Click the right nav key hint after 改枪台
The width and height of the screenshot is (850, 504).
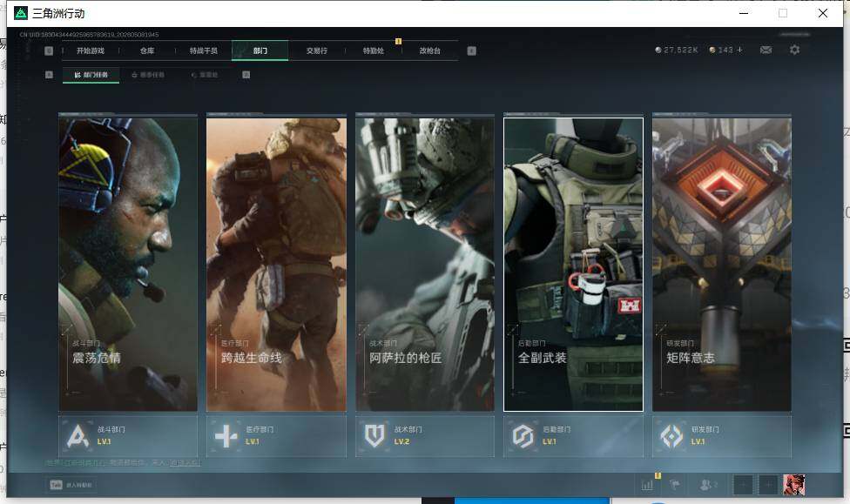[472, 50]
